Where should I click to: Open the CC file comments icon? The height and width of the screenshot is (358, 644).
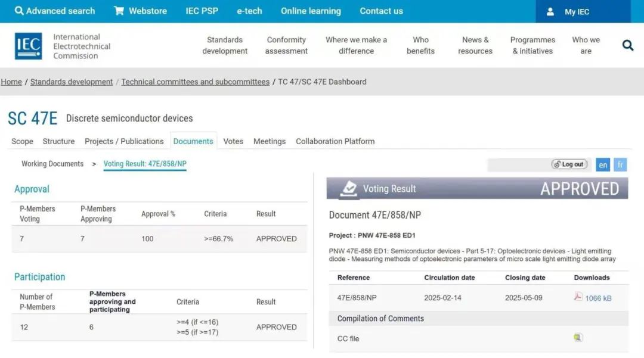pos(577,338)
